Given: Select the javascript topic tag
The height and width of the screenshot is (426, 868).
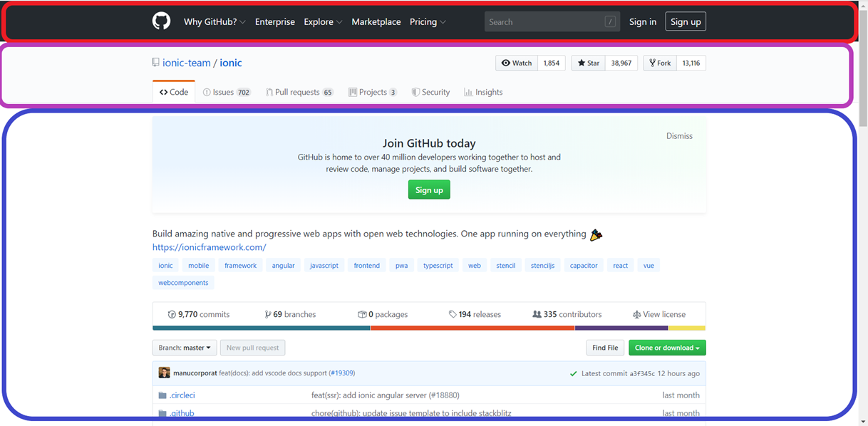Looking at the screenshot, I should pyautogui.click(x=324, y=266).
